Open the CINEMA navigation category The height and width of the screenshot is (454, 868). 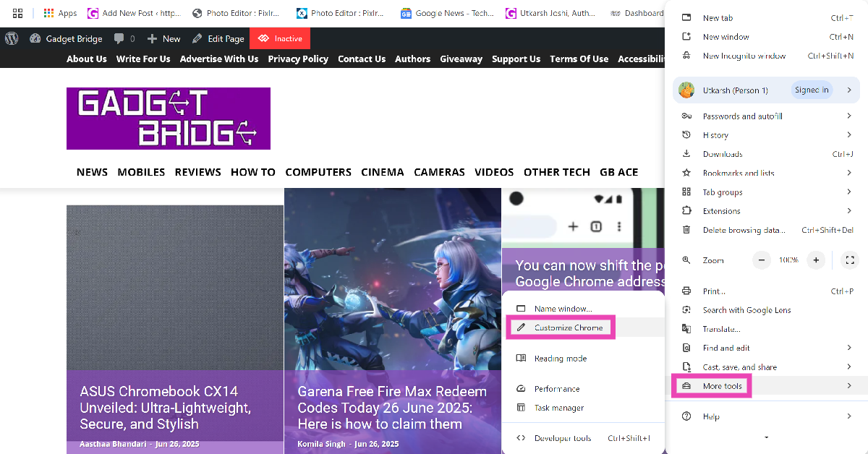(x=383, y=172)
